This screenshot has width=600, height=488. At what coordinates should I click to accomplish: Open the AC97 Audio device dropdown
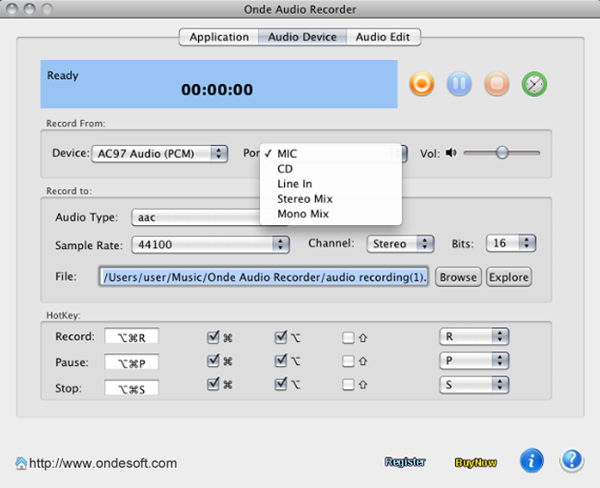tap(160, 153)
